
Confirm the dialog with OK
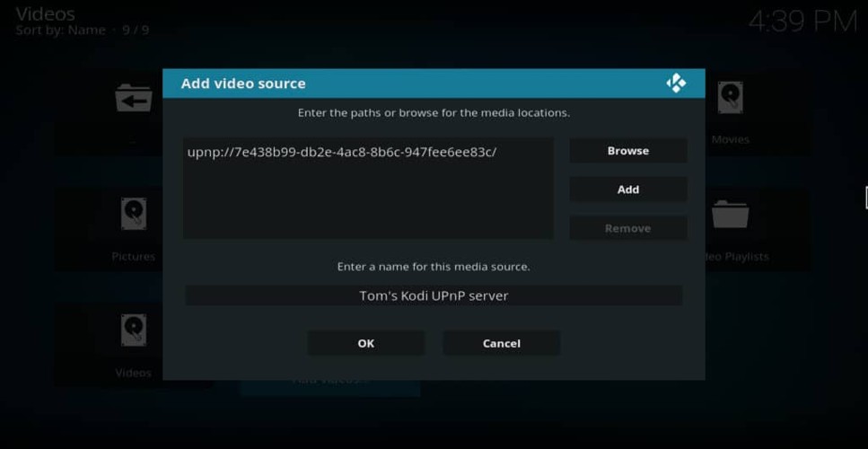click(x=366, y=343)
